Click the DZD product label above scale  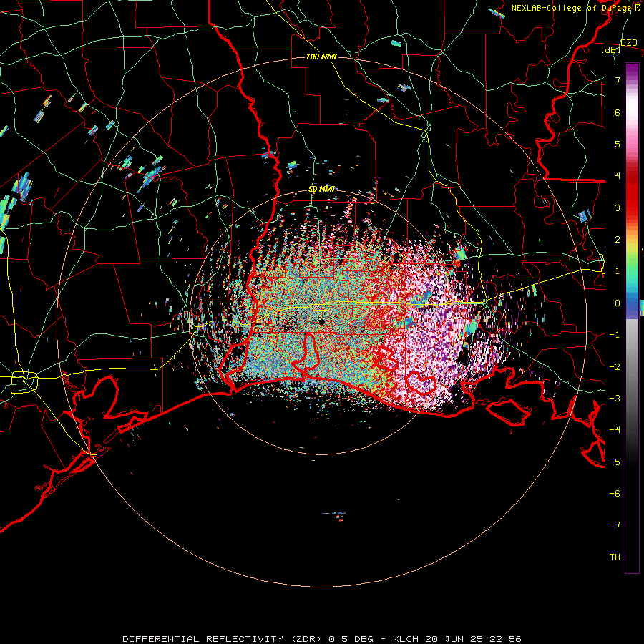(629, 43)
